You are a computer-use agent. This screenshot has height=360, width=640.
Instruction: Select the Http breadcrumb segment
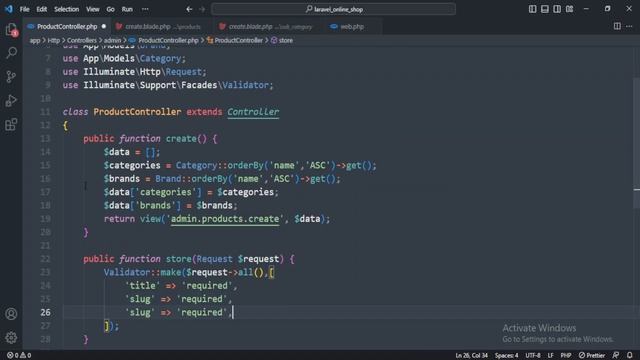pos(53,40)
